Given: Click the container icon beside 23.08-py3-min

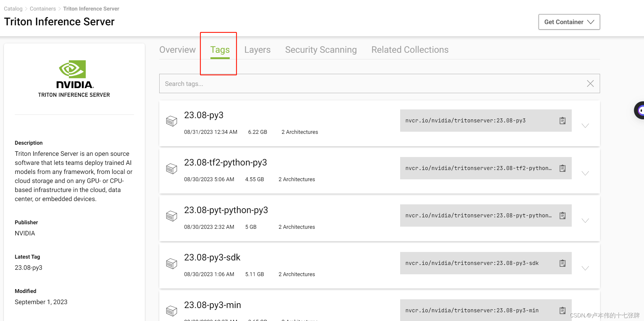Looking at the screenshot, I should 172,311.
